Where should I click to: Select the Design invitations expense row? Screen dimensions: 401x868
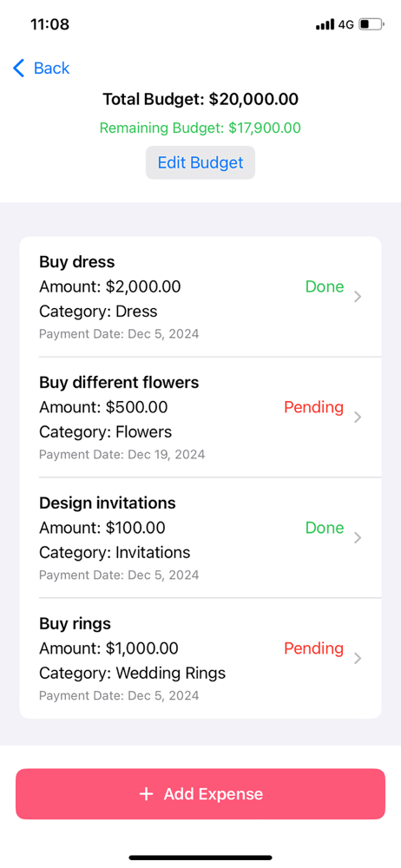[x=200, y=538]
